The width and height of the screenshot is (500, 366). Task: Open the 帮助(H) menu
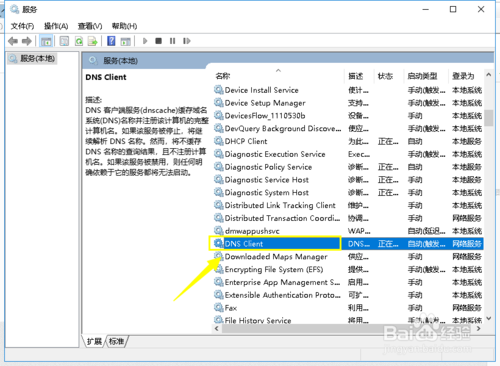click(x=124, y=26)
